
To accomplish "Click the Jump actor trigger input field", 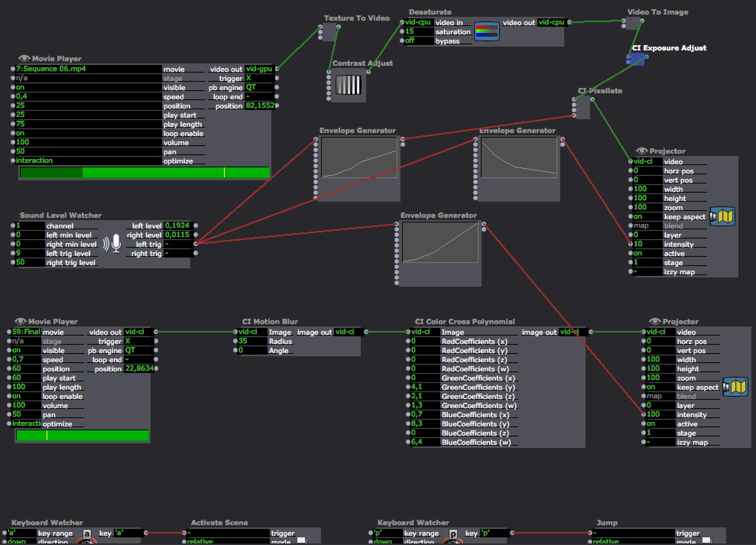I will click(x=634, y=533).
